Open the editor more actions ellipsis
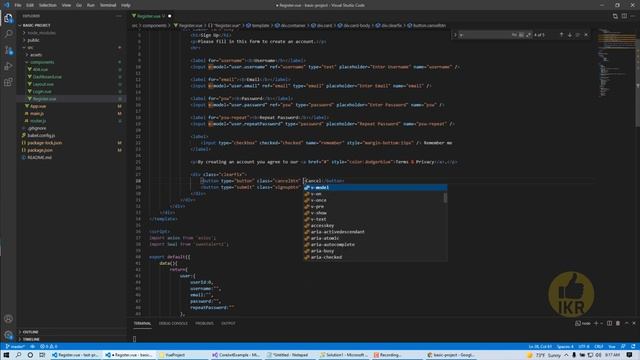 (633, 16)
